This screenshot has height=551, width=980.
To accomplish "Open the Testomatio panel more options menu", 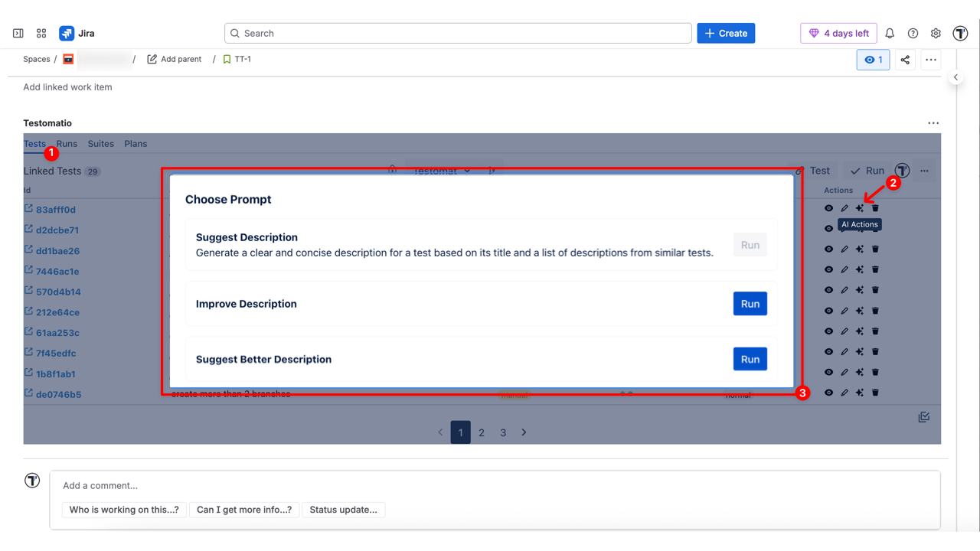I will [933, 123].
